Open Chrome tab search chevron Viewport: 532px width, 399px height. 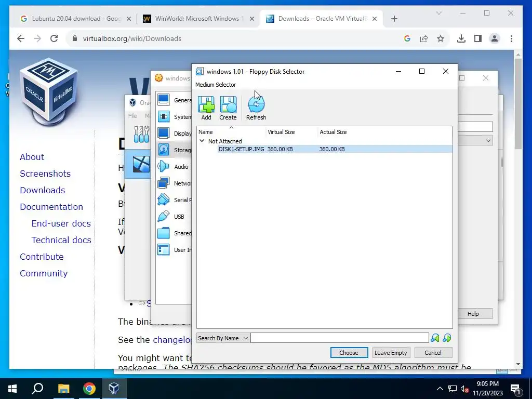coord(438,13)
